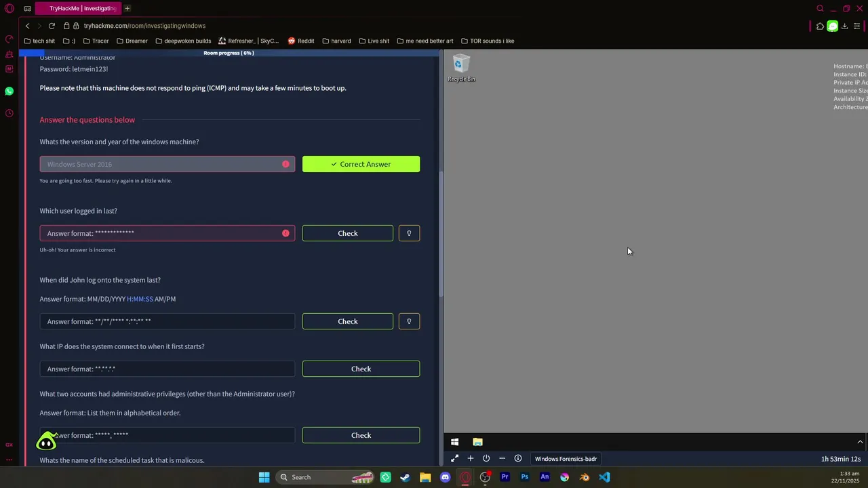Toggle full screen for the machine view
This screenshot has height=488, width=868.
[x=454, y=459]
